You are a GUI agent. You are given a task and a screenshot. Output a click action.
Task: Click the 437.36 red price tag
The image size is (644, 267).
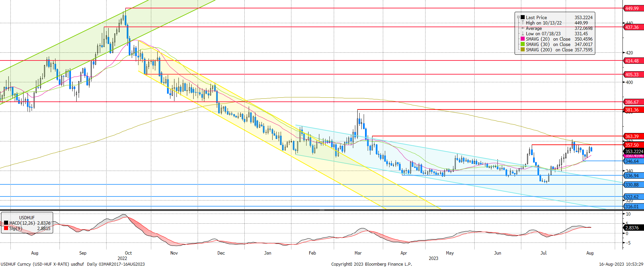click(633, 27)
